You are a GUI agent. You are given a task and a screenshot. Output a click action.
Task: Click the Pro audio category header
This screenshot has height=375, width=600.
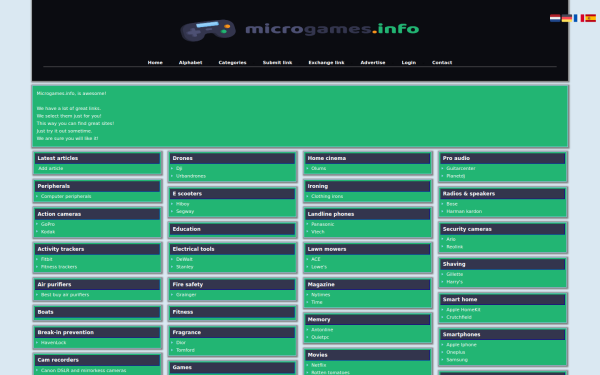pyautogui.click(x=502, y=158)
